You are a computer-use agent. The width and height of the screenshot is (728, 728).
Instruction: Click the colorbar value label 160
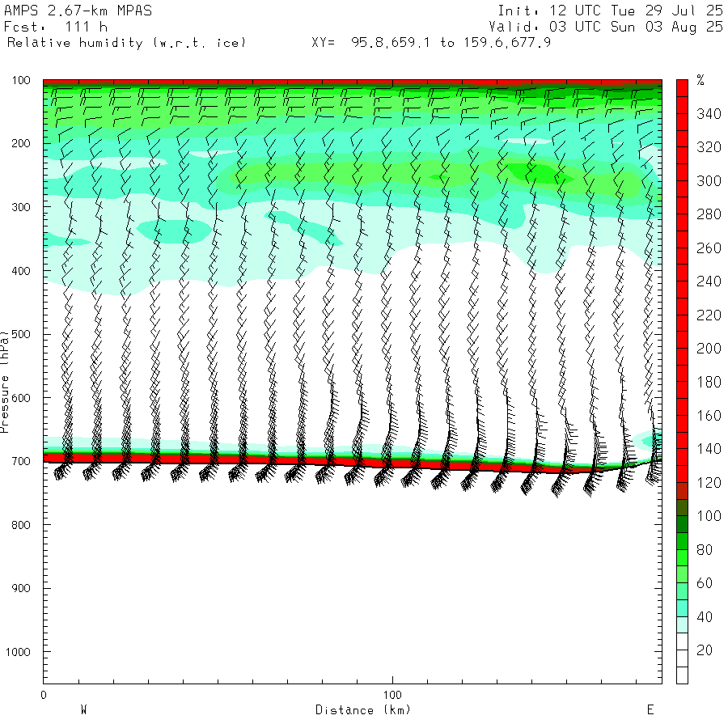click(709, 416)
